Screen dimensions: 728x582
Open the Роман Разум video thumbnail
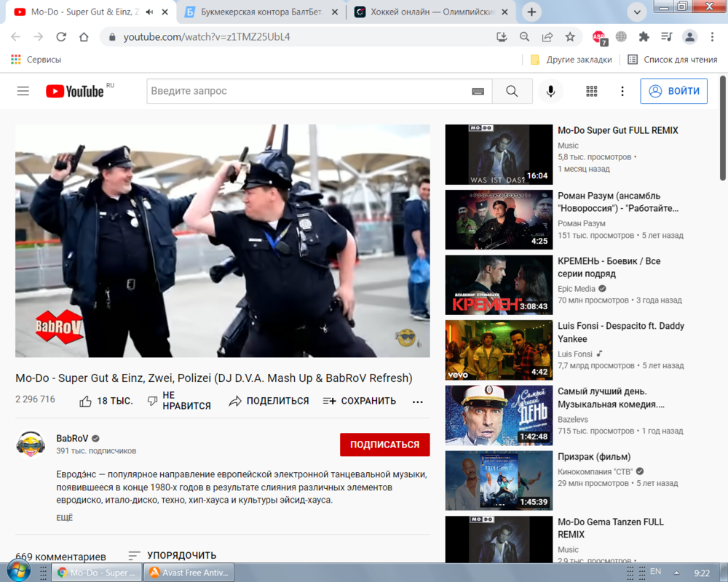coord(499,220)
